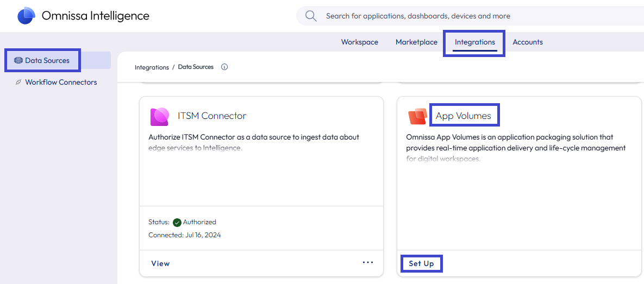Select the Integrations tab

click(x=475, y=42)
